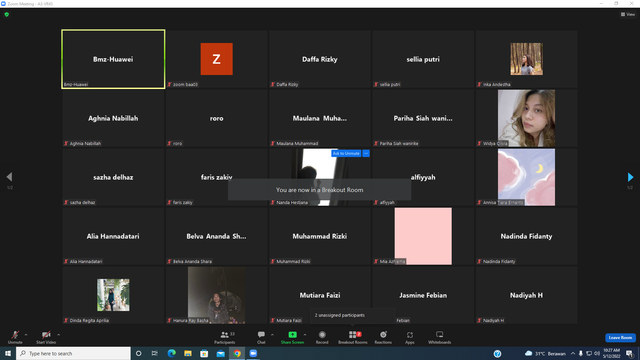Select Widya's profile photo tile
The image size is (640, 360).
[526, 118]
